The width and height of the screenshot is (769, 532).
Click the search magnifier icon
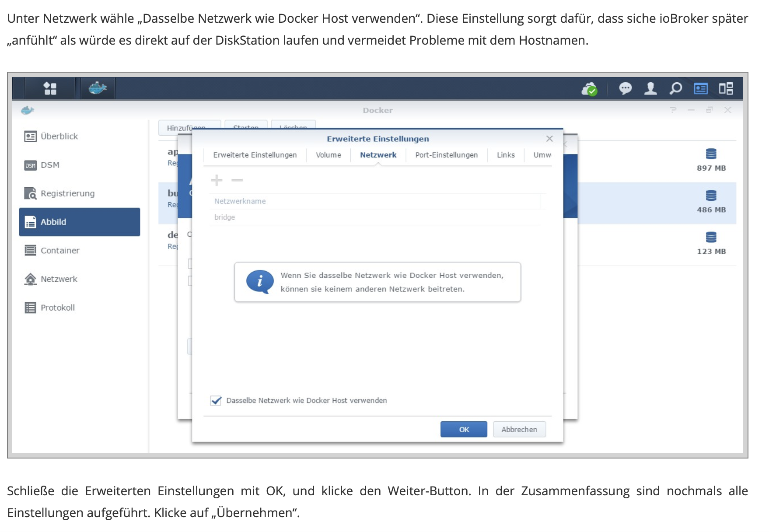click(676, 89)
